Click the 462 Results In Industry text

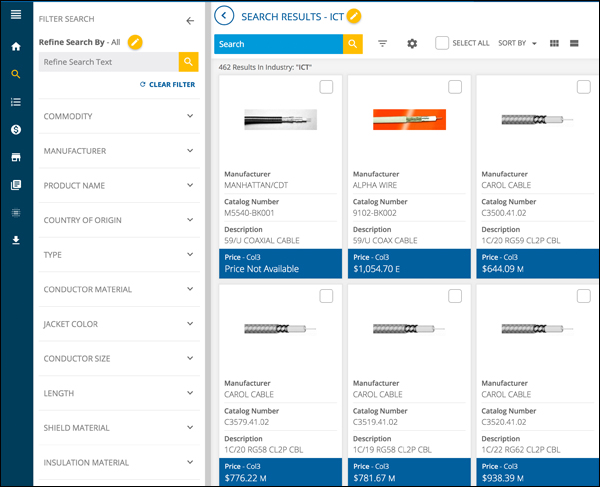pyautogui.click(x=265, y=67)
